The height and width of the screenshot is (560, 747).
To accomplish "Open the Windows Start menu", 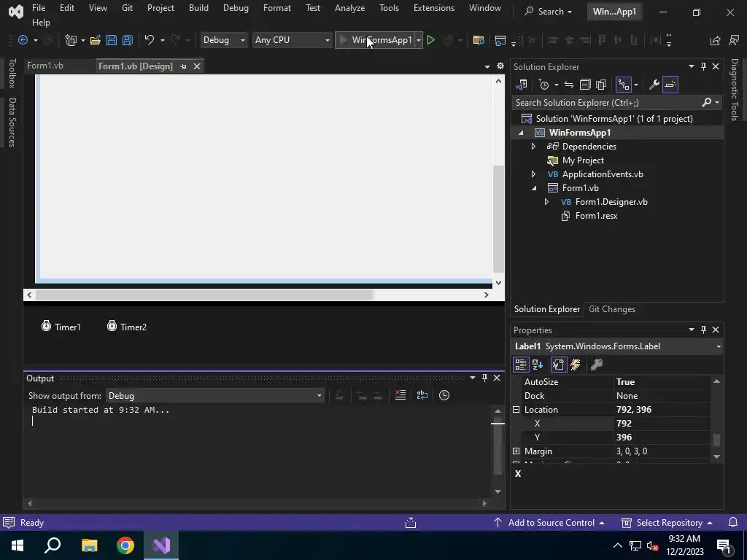I will (18, 545).
